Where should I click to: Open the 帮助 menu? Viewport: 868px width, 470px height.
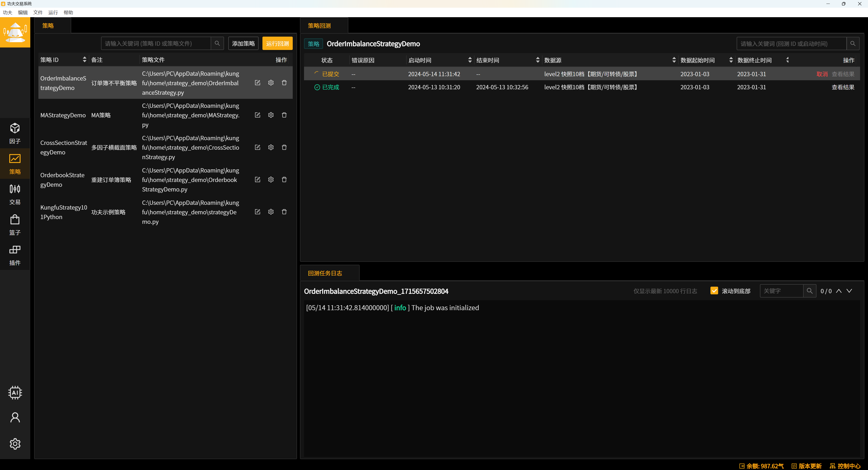pyautogui.click(x=68, y=12)
